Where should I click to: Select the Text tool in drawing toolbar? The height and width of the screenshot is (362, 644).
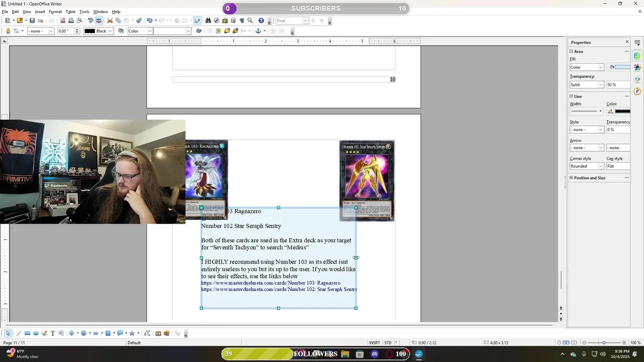52,333
